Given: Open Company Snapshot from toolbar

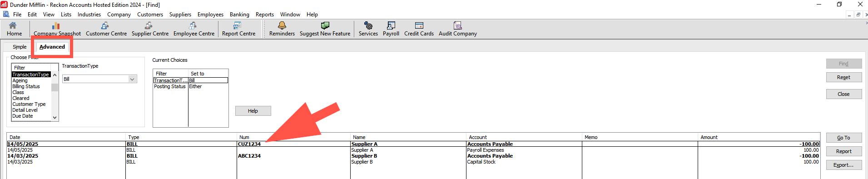Looking at the screenshot, I should pos(57,29).
